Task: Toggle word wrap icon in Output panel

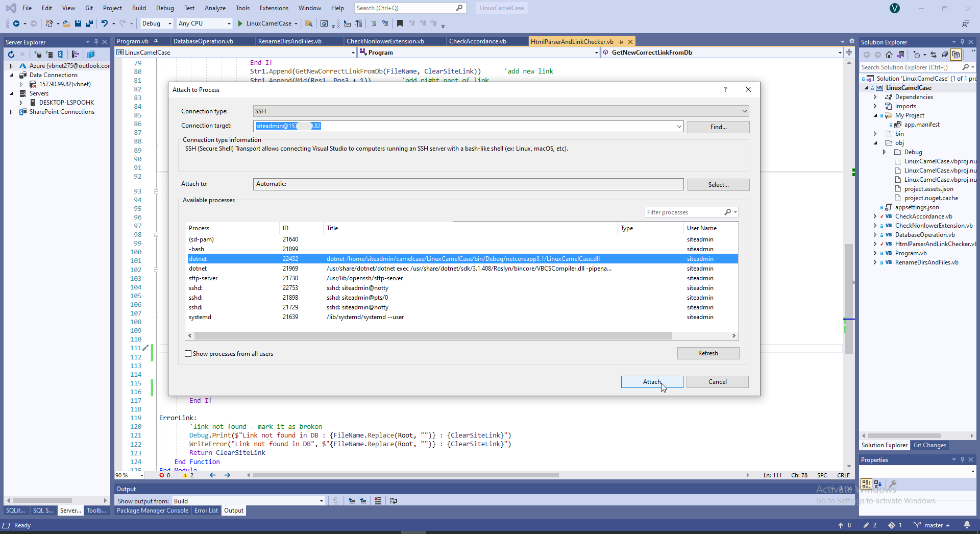Action: 394,501
